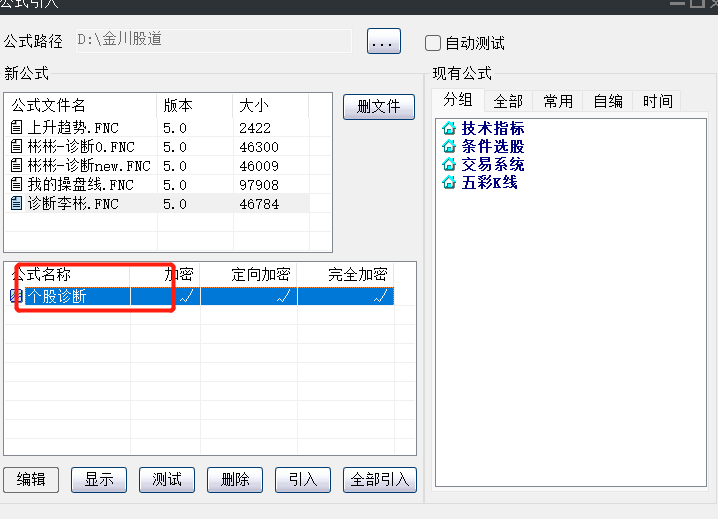
Task: Switch to the 全部 tab
Action: pyautogui.click(x=507, y=101)
